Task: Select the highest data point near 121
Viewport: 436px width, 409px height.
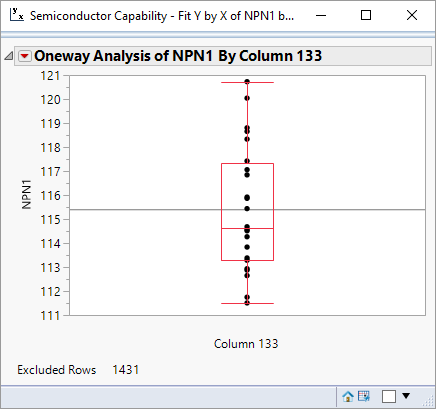Action: (247, 82)
